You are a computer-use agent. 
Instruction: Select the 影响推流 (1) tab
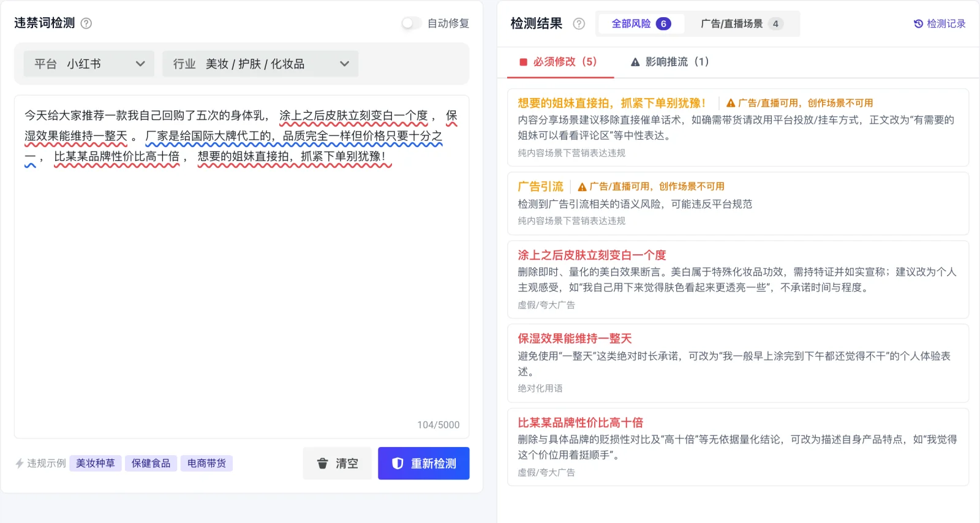670,62
